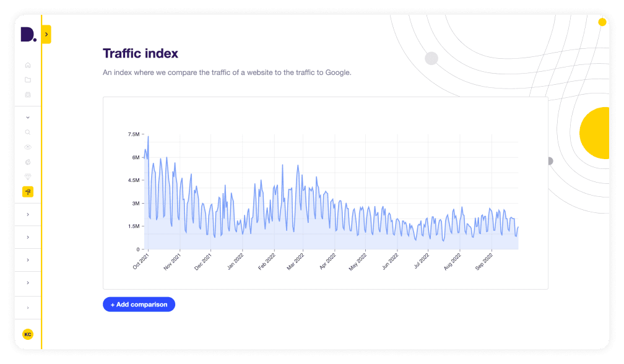Expand the sidebar using the yellow chevron
624x364 pixels.
pyautogui.click(x=45, y=35)
